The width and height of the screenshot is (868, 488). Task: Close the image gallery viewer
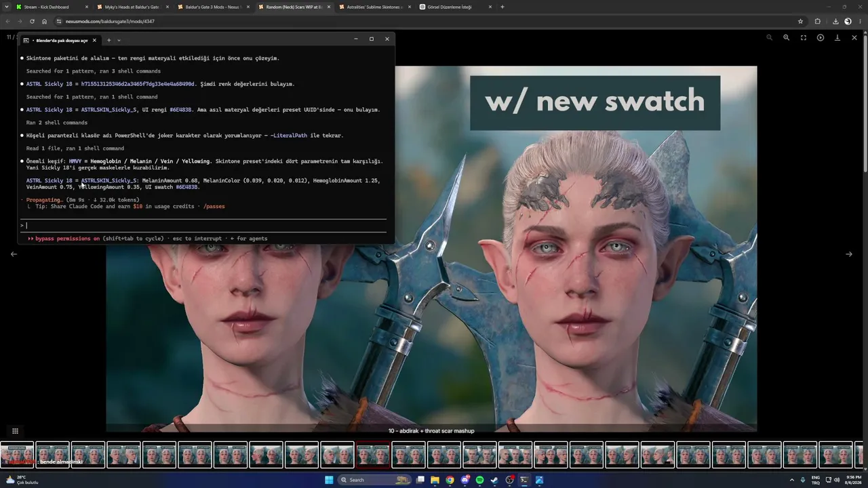[x=854, y=37]
